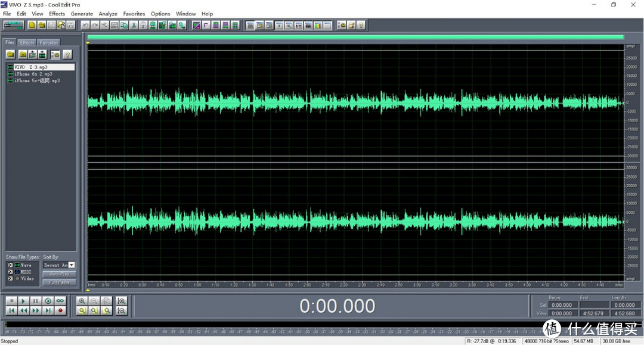Click Zoom to Selection yellow magnifier
The height and width of the screenshot is (345, 644).
pyautogui.click(x=82, y=310)
